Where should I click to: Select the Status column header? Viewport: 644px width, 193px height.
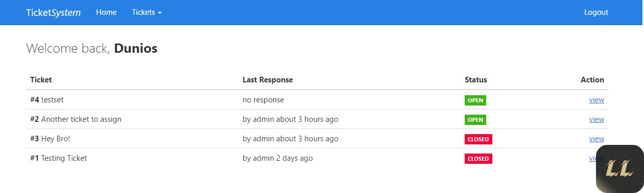coord(476,80)
